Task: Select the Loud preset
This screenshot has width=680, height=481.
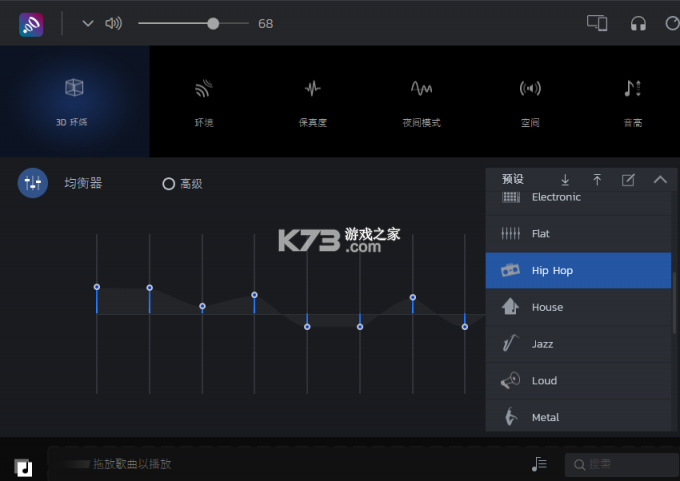Action: tap(579, 380)
